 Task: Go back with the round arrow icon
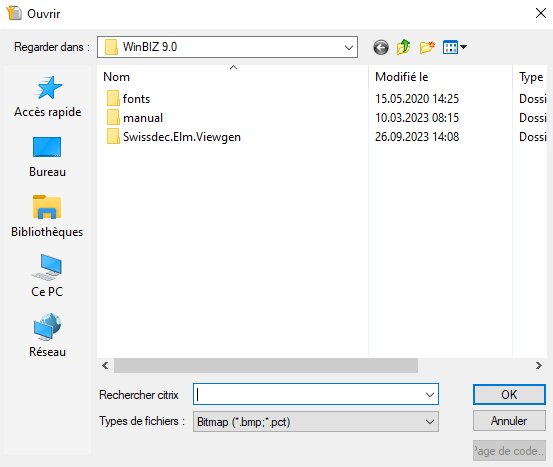point(381,47)
